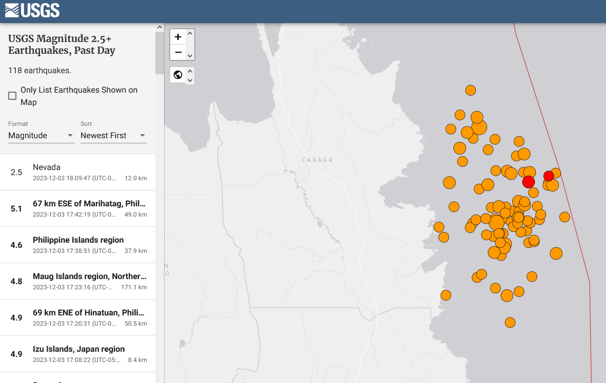This screenshot has width=606, height=383.
Task: Click the down arrow beside the zoom-out button
Action: pyautogui.click(x=190, y=56)
